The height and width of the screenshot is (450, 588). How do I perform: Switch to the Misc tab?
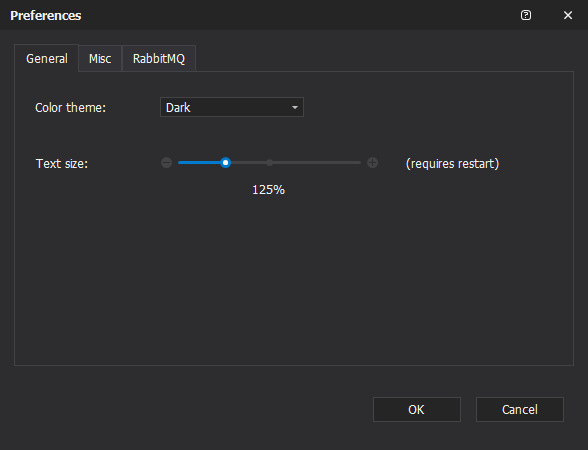(100, 58)
